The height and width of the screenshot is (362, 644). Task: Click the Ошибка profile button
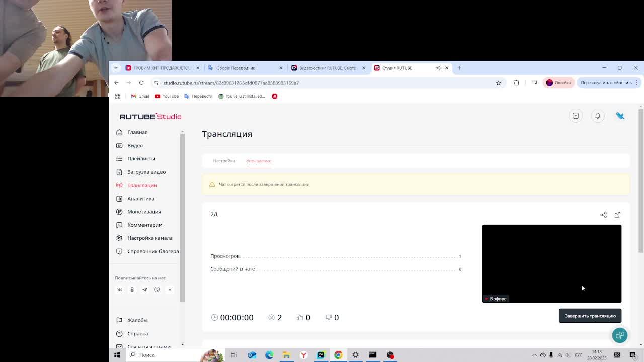click(x=558, y=83)
